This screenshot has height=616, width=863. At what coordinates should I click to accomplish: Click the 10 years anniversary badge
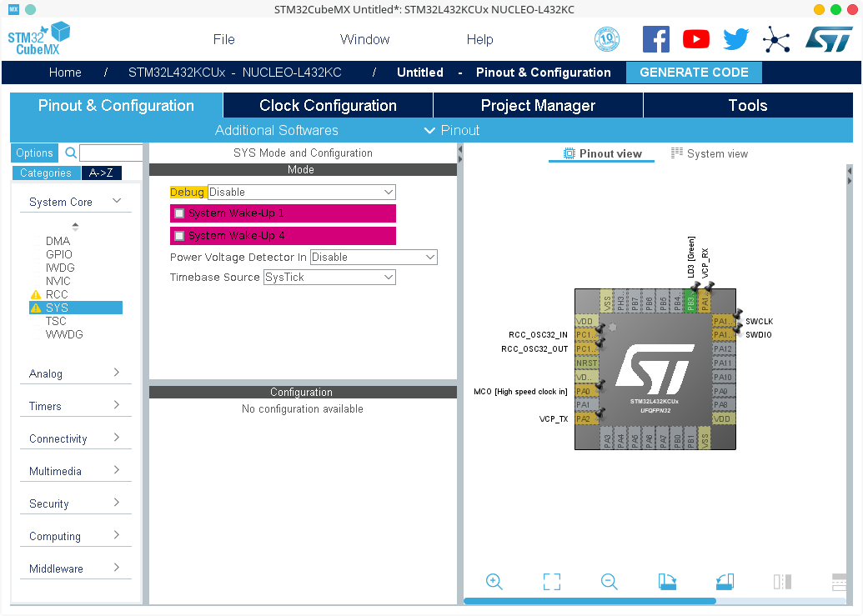(607, 39)
